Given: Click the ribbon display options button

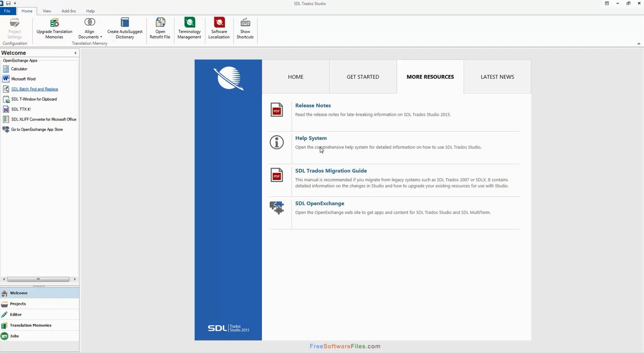Looking at the screenshot, I should pos(607,3).
